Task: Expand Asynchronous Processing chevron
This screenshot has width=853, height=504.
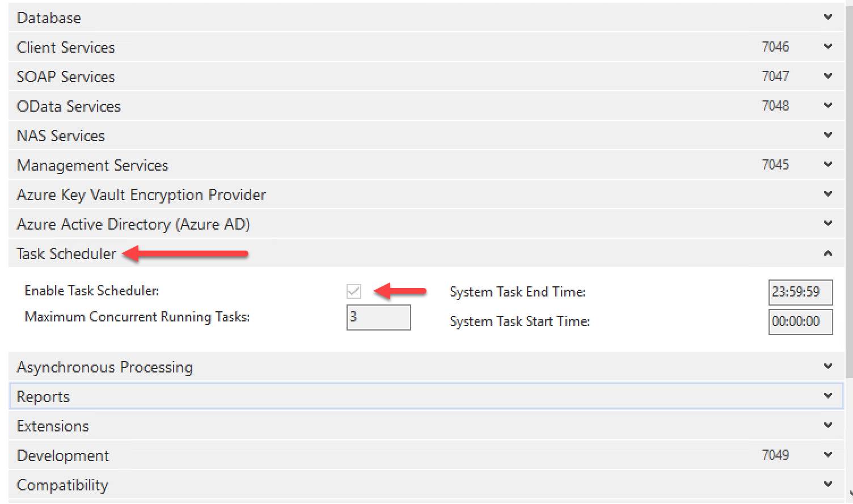Action: [x=827, y=366]
